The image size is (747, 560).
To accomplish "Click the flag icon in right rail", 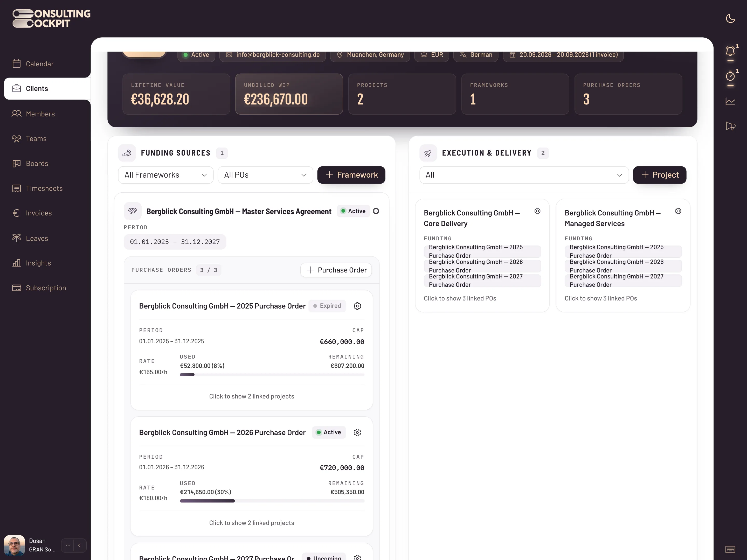I will click(730, 126).
